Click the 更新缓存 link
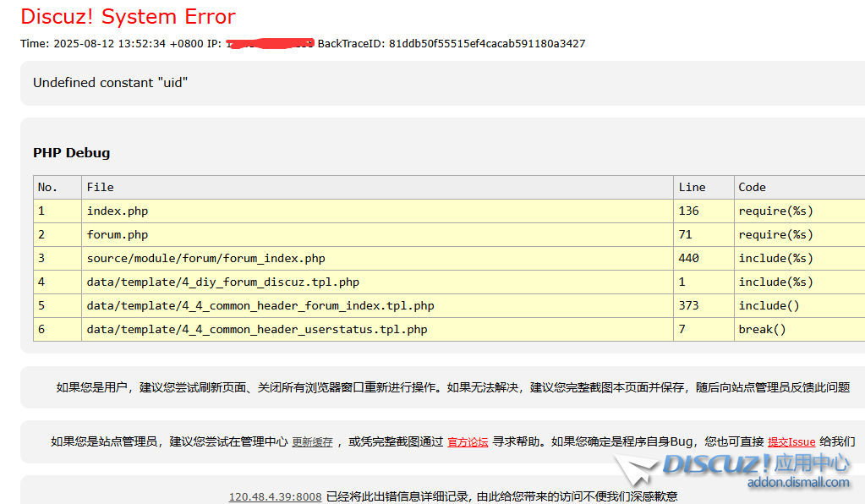 [x=312, y=441]
